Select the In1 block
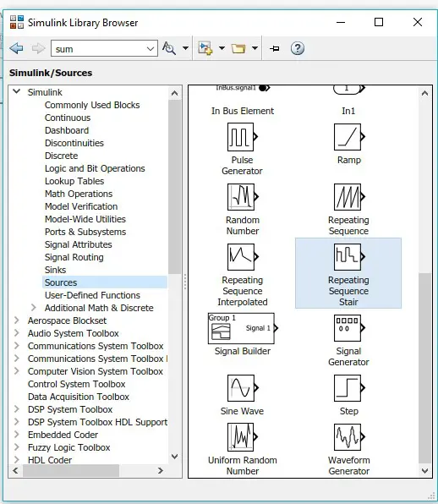 (348, 101)
